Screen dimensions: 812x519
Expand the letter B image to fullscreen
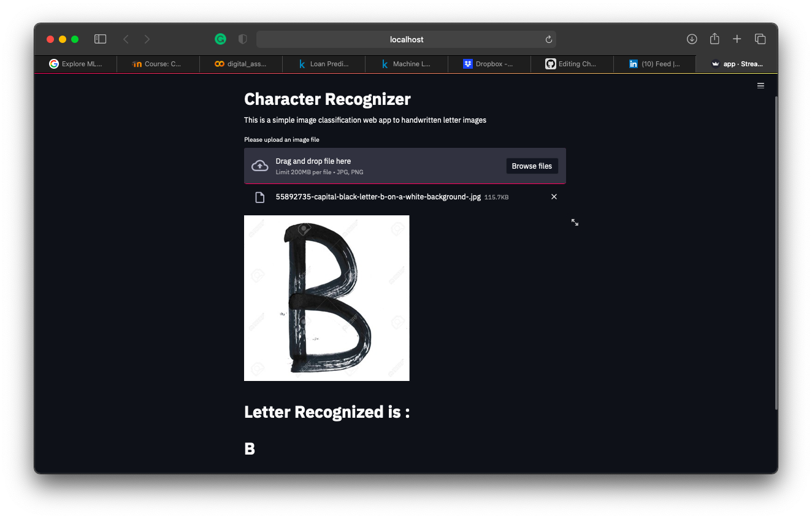click(575, 222)
